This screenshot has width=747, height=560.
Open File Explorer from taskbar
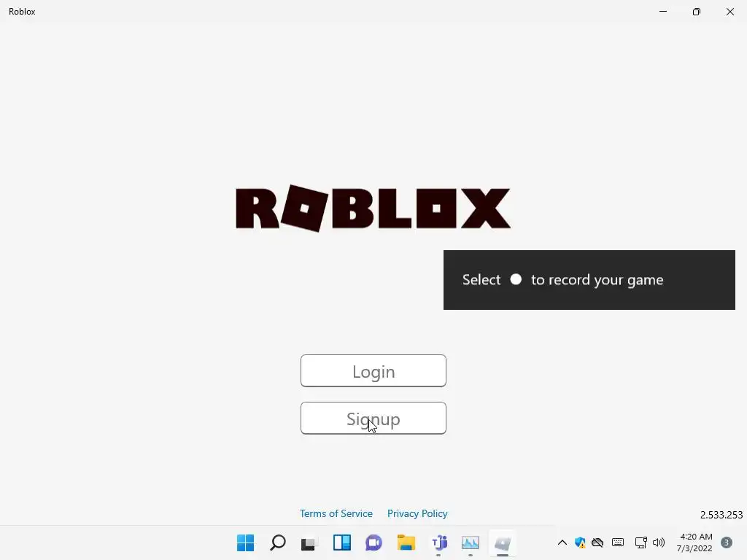406,542
